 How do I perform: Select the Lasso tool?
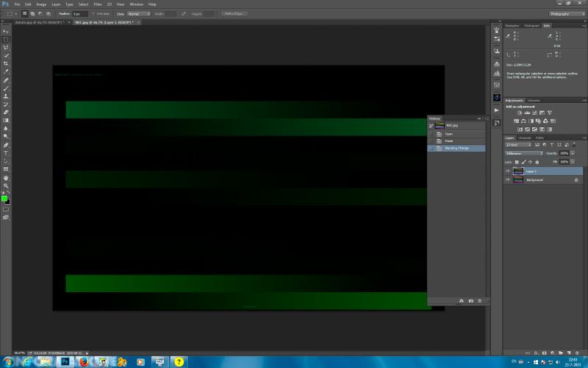pos(6,48)
